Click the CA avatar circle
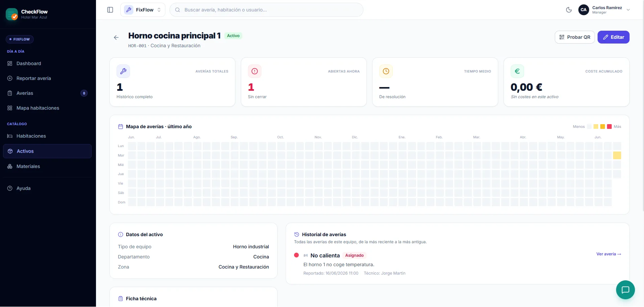This screenshot has height=307, width=644. pos(584,10)
